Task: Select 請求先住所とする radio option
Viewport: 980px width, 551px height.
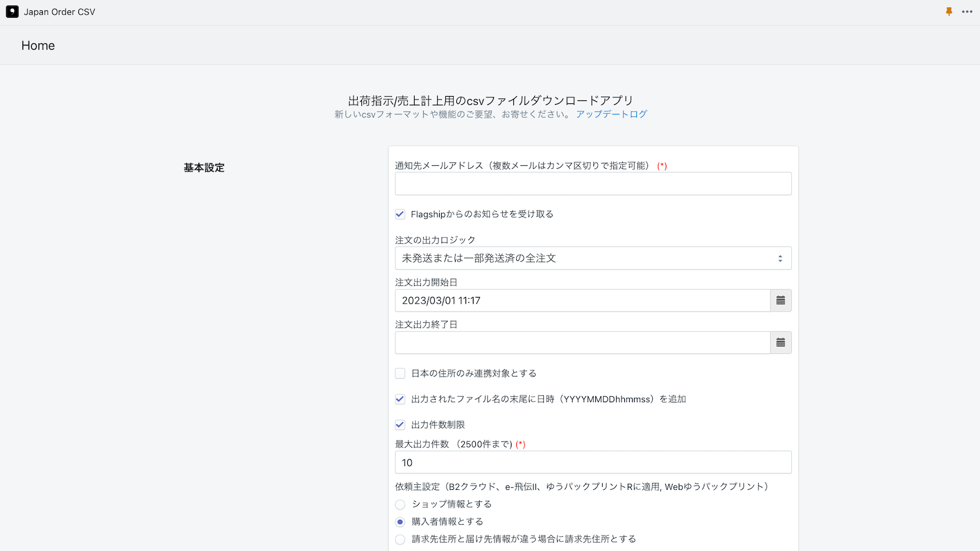Action: pyautogui.click(x=400, y=539)
